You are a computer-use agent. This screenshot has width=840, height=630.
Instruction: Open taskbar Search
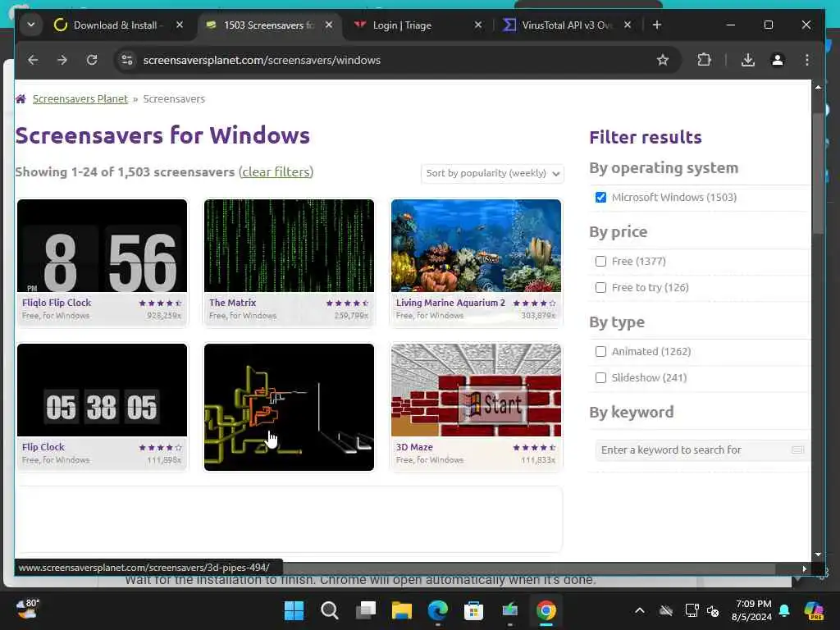(x=329, y=610)
